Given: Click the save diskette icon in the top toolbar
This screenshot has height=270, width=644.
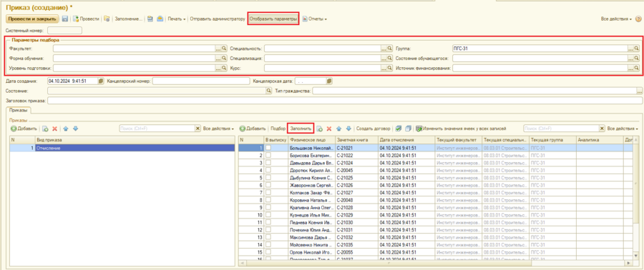Looking at the screenshot, I should click(65, 19).
